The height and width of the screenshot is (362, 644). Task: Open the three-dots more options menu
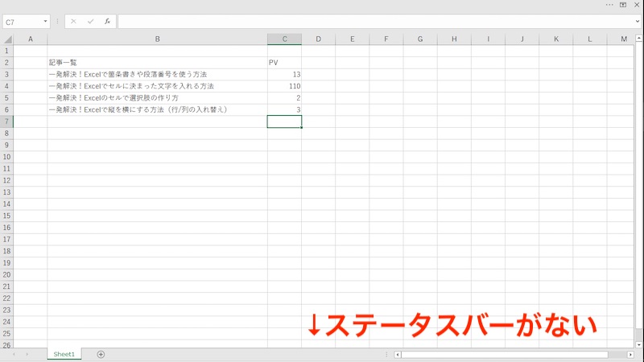pos(609,5)
